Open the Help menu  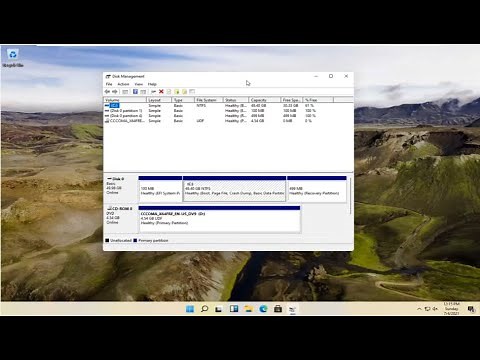tap(152, 84)
